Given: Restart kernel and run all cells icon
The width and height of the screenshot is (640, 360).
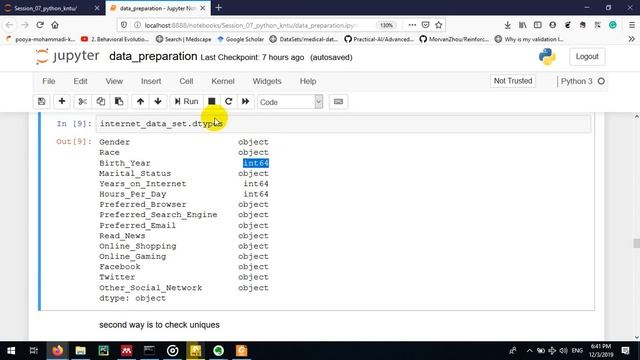Looking at the screenshot, I should (x=245, y=102).
